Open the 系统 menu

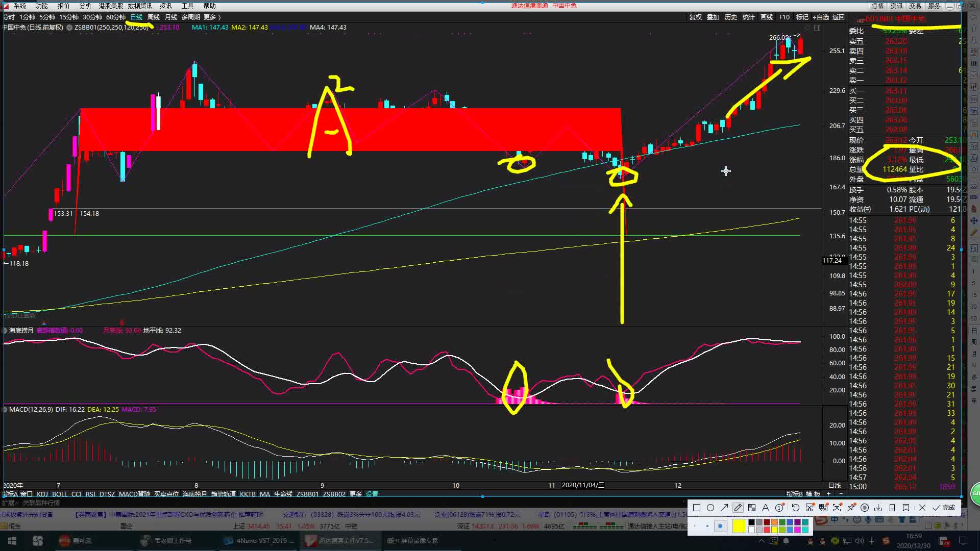(x=19, y=6)
